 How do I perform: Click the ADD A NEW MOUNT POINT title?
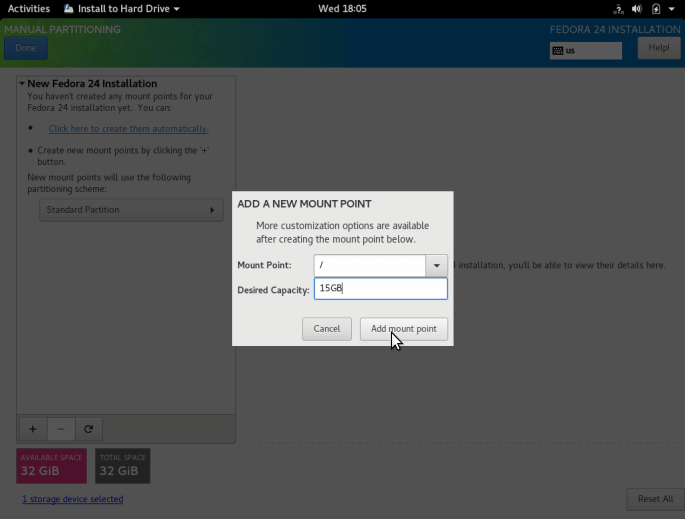pyautogui.click(x=304, y=204)
